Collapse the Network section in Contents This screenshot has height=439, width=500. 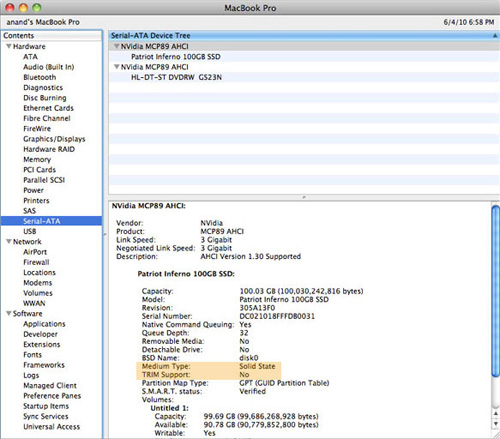[9, 241]
